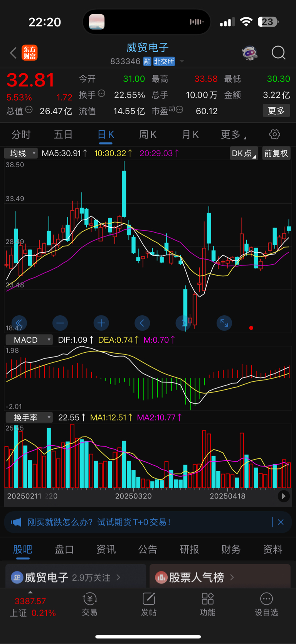Tap the 20250320 date label
This screenshot has height=644, width=296.
pos(133,496)
